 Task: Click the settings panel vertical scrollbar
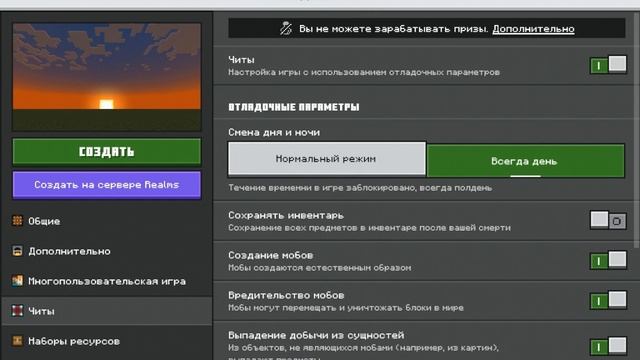pyautogui.click(x=637, y=129)
